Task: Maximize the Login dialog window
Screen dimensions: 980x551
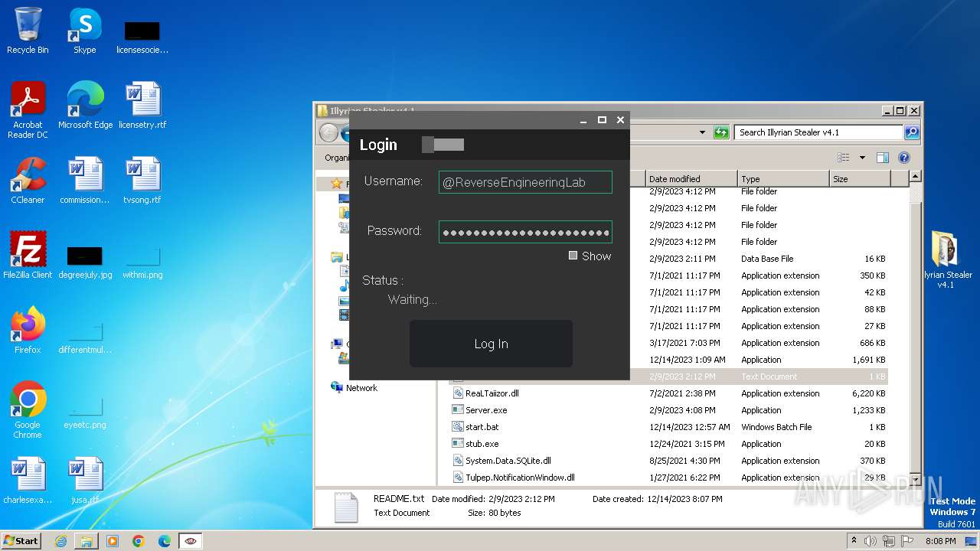Action: (602, 120)
